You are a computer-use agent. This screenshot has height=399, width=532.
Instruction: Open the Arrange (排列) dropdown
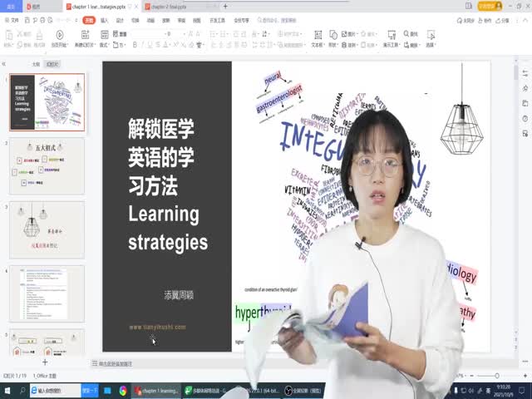tap(349, 45)
